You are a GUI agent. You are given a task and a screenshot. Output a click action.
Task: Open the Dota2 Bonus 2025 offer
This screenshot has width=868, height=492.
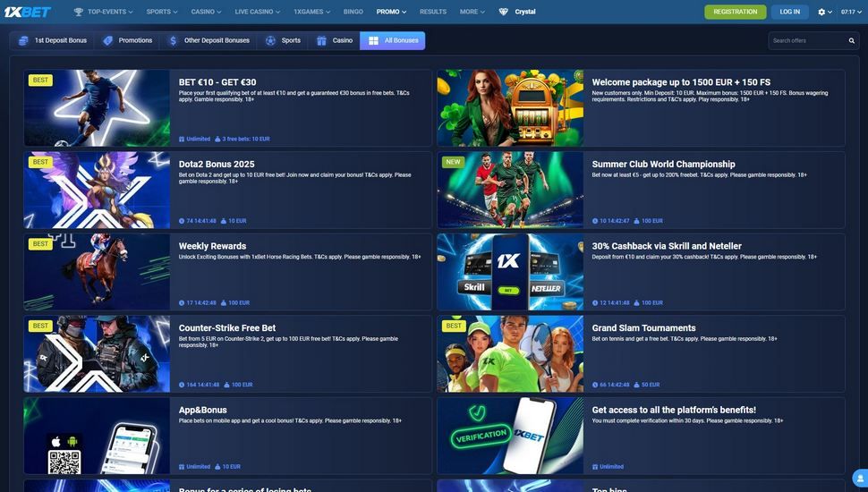pyautogui.click(x=217, y=164)
